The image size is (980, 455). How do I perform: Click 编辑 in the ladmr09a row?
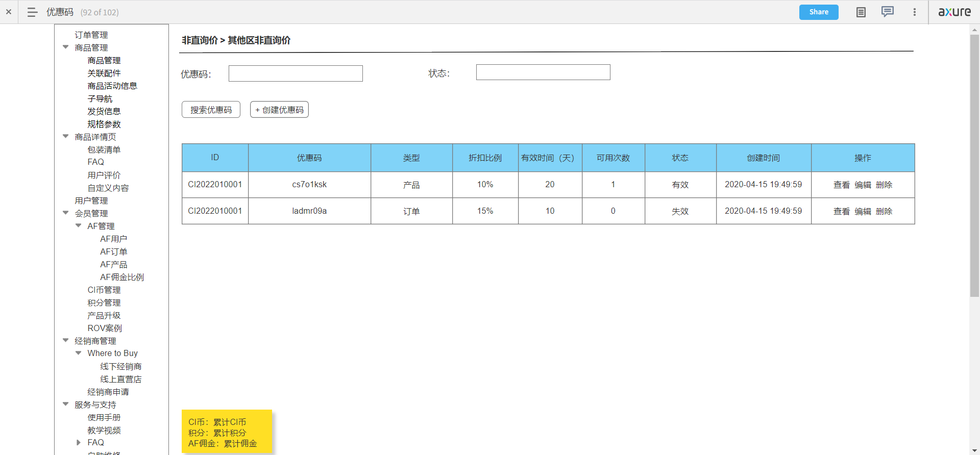coord(863,211)
